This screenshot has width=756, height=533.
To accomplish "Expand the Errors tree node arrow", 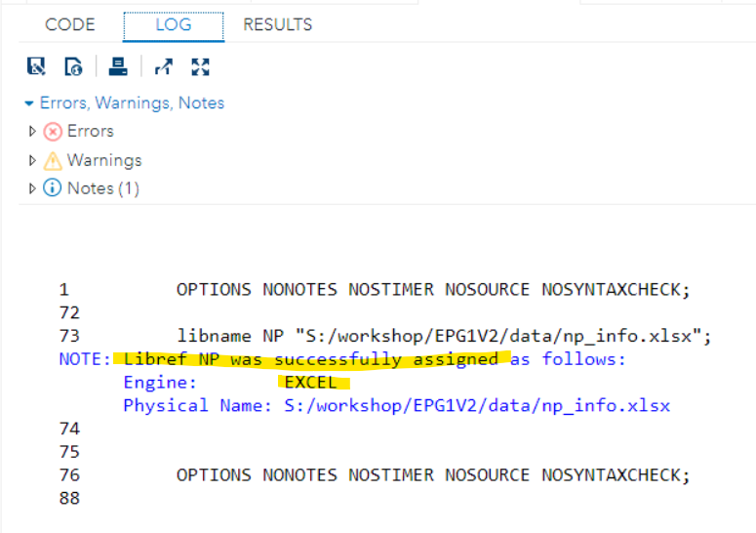I will [32, 132].
